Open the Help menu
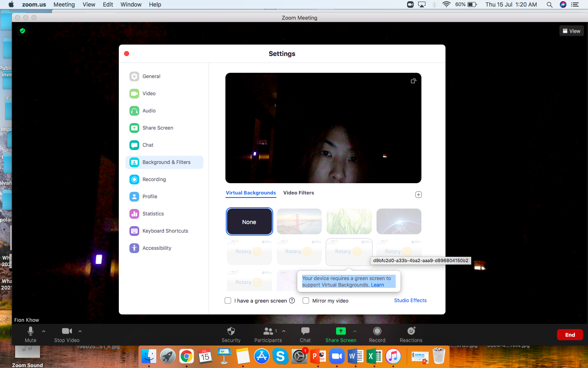Image resolution: width=588 pixels, height=368 pixels. 155,4
